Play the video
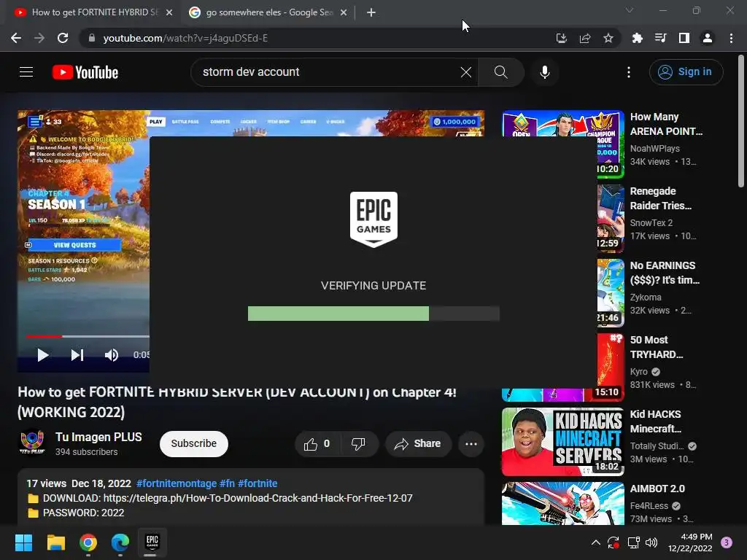This screenshot has height=560, width=747. pyautogui.click(x=43, y=355)
